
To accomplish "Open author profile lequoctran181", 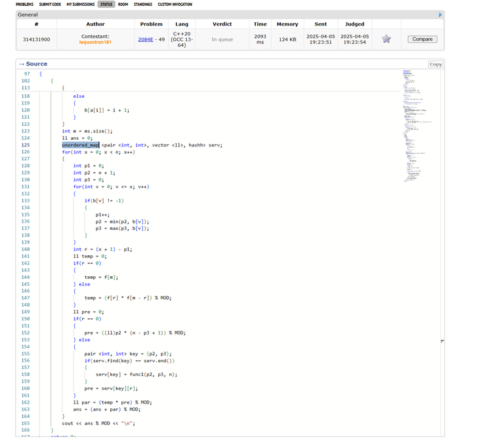I will [95, 43].
